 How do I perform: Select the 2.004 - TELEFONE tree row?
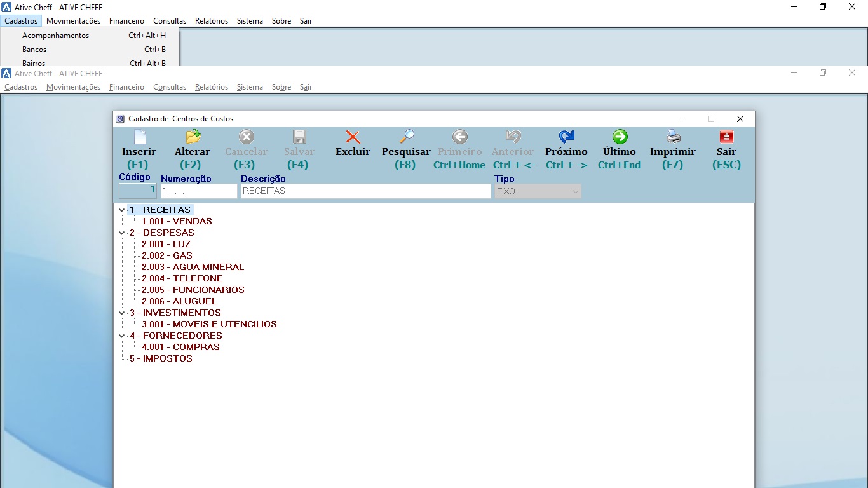pyautogui.click(x=182, y=278)
